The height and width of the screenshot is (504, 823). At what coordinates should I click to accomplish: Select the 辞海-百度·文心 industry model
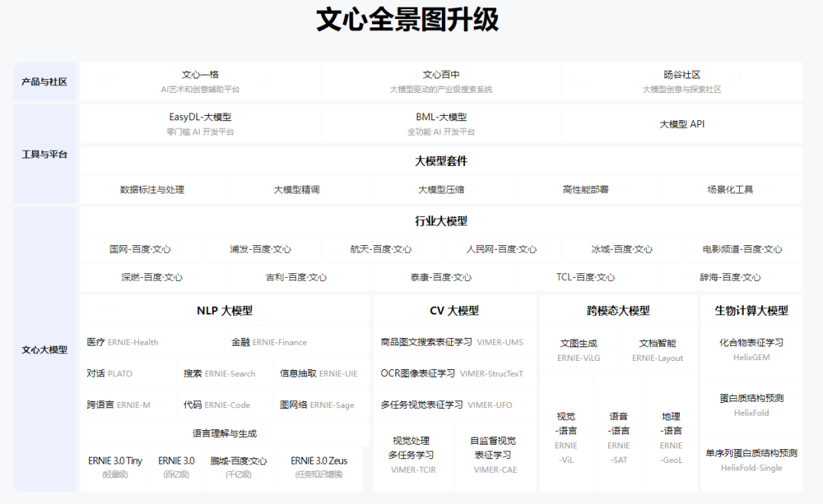730,277
